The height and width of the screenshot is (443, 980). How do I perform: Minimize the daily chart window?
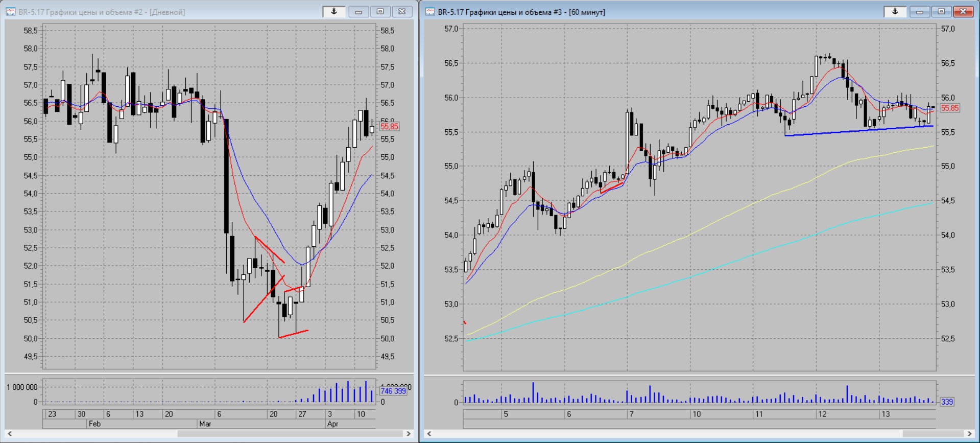pyautogui.click(x=358, y=11)
